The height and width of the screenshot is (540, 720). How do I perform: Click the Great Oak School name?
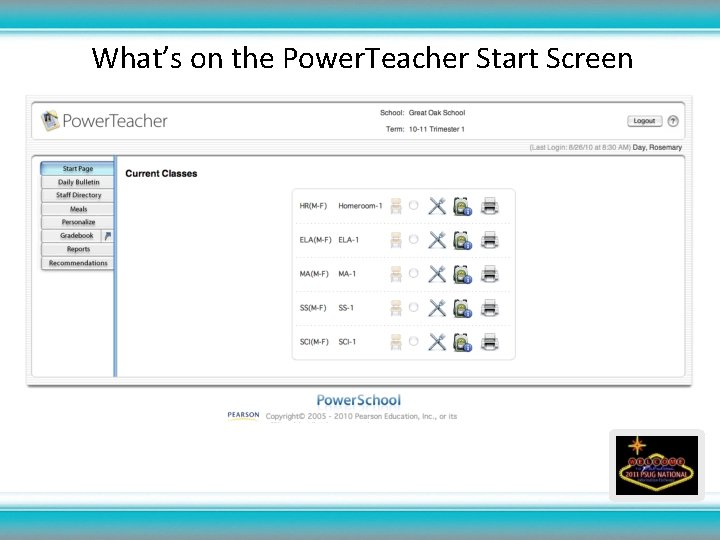point(437,112)
